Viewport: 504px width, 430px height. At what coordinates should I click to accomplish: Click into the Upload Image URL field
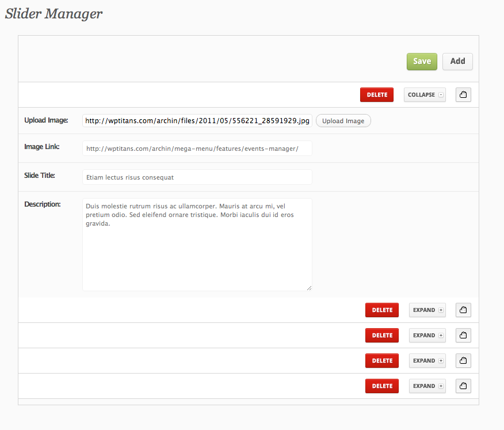197,121
